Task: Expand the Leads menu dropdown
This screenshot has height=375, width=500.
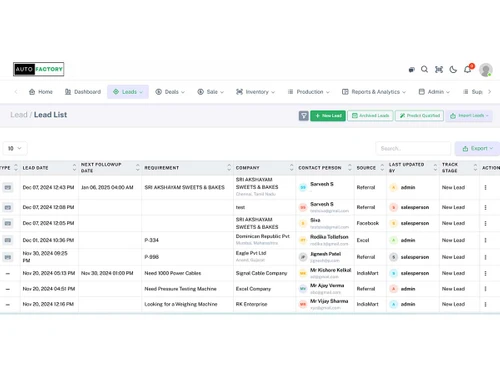Action: pyautogui.click(x=128, y=92)
